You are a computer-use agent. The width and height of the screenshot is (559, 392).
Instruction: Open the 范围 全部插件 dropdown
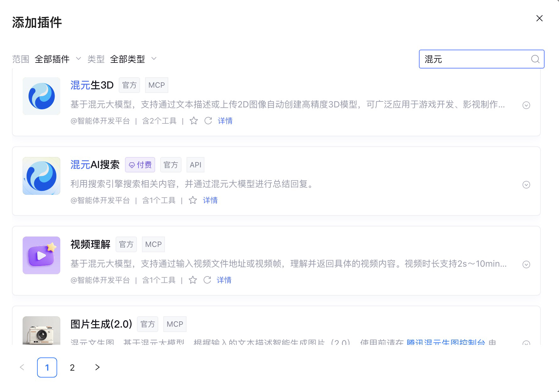(x=58, y=59)
